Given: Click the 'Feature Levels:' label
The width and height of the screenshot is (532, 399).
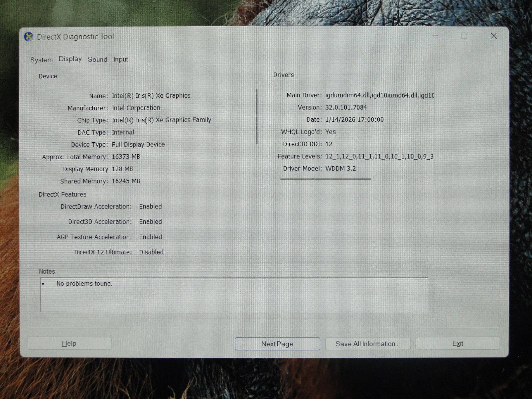Looking at the screenshot, I should (300, 156).
